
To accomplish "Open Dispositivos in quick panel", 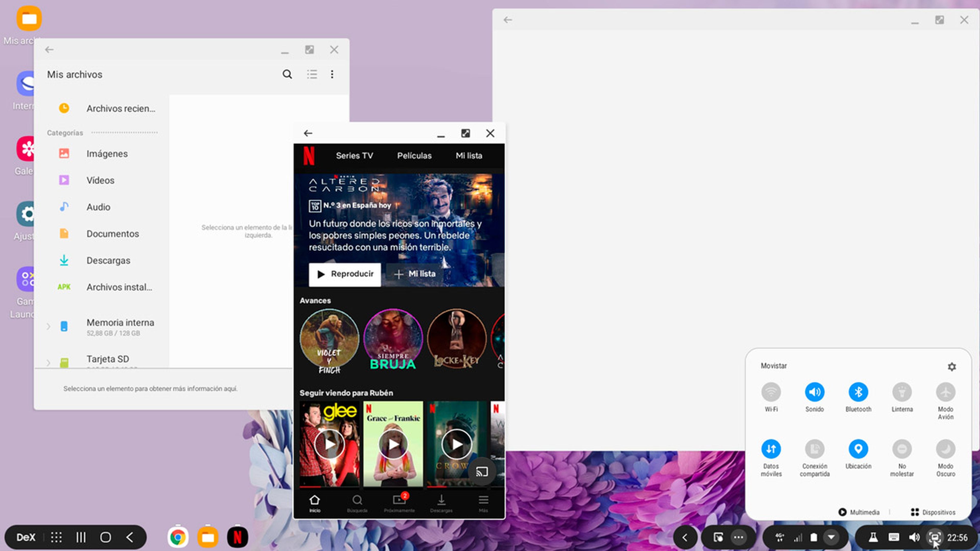I will tap(933, 512).
